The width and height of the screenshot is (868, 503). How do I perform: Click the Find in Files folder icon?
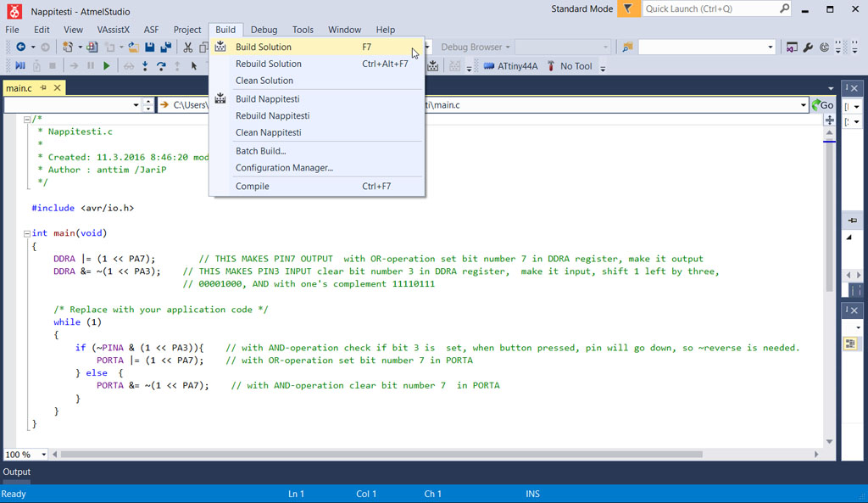point(627,48)
